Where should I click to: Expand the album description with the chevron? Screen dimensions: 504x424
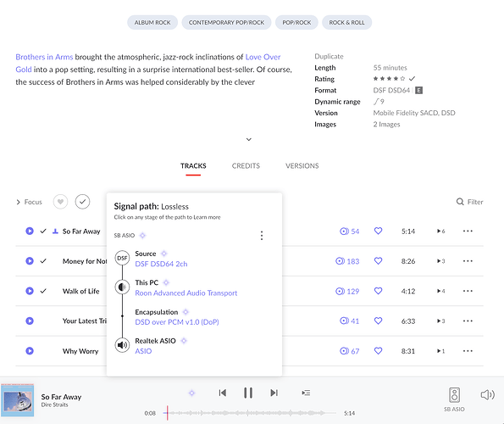249,139
